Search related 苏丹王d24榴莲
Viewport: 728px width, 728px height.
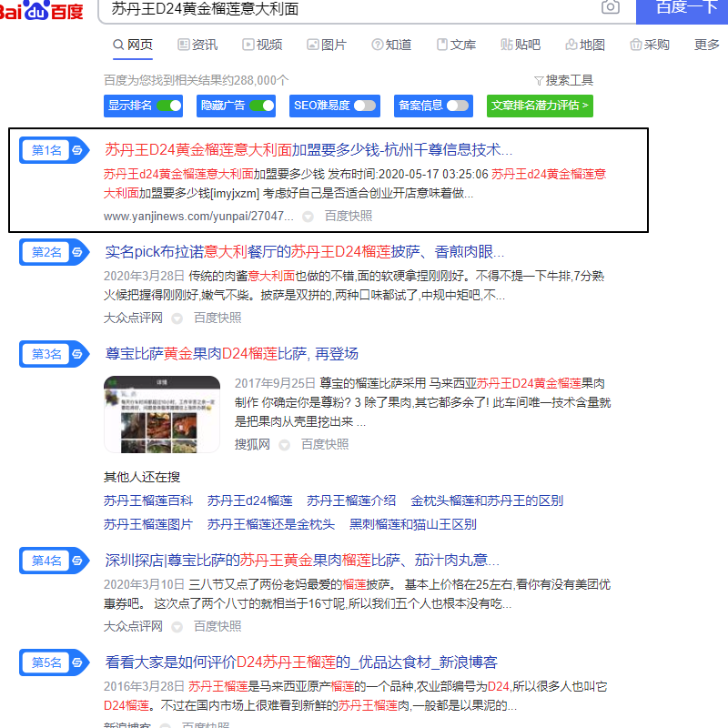pyautogui.click(x=249, y=500)
